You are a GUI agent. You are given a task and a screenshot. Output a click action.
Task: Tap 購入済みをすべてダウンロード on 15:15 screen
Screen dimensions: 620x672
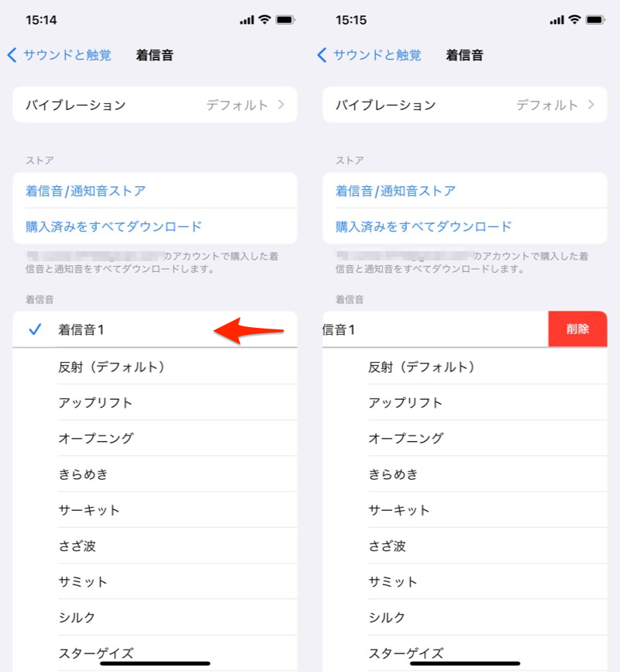(x=423, y=226)
